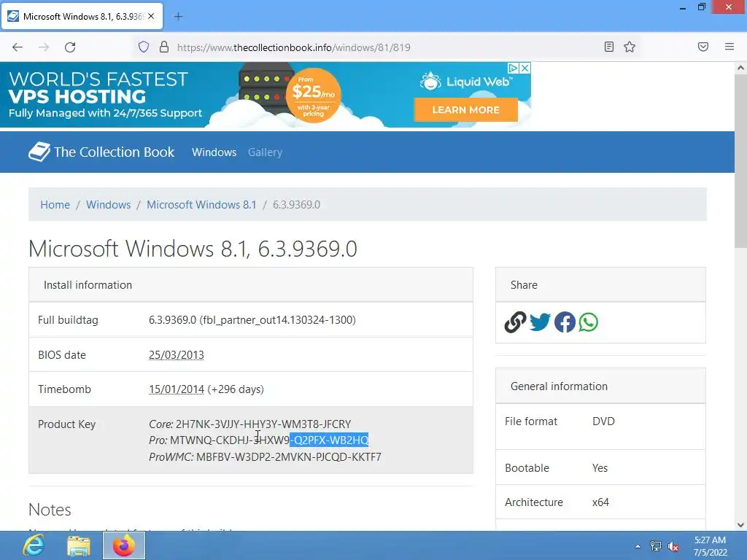Click BIOS date 25/03/2013
Screen dimensions: 747x560
pos(177,355)
